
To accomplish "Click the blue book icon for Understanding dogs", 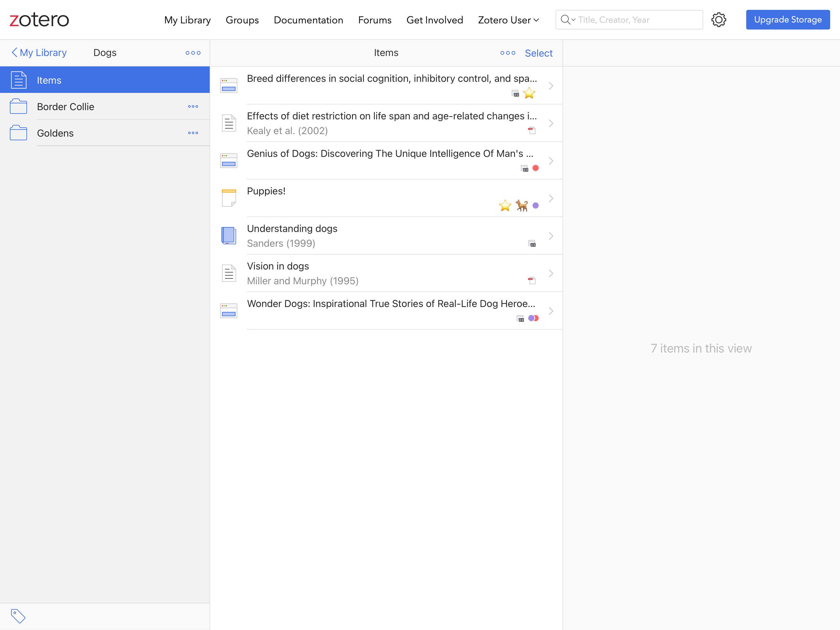I will click(229, 236).
